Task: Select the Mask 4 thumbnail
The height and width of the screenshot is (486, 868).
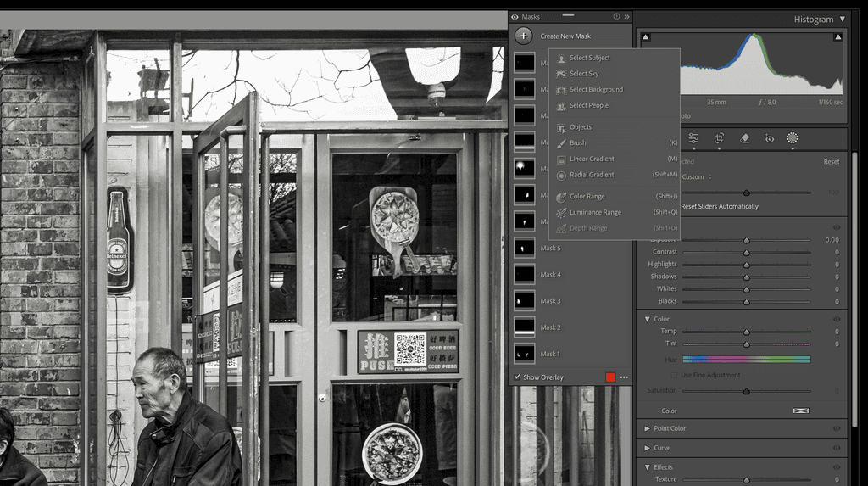Action: (524, 274)
